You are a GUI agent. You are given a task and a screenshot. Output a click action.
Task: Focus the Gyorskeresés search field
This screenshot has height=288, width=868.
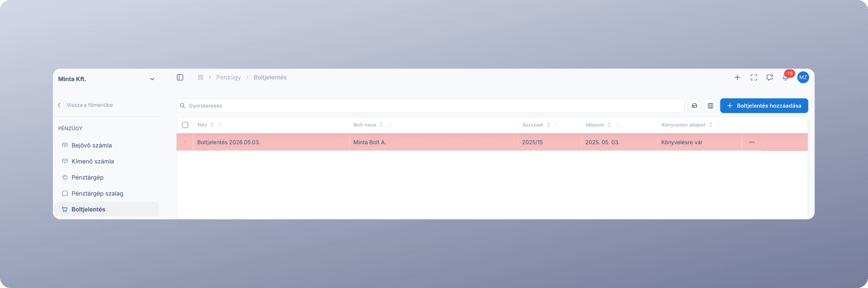click(430, 106)
